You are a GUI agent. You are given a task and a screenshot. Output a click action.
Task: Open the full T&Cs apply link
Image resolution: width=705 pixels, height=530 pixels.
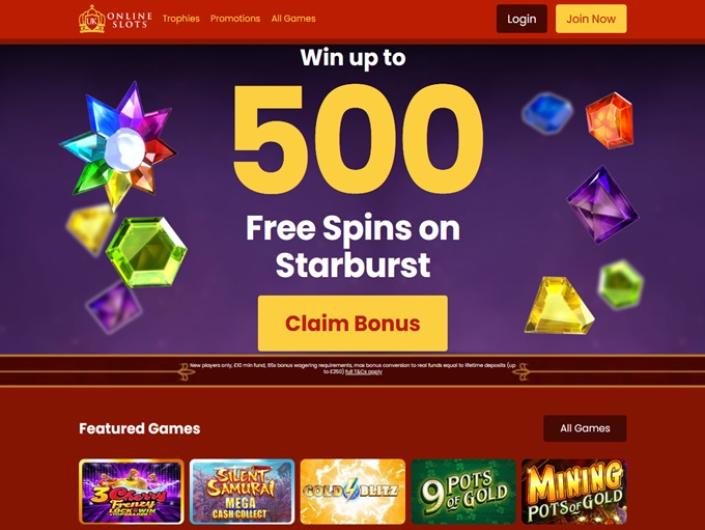pyautogui.click(x=364, y=372)
